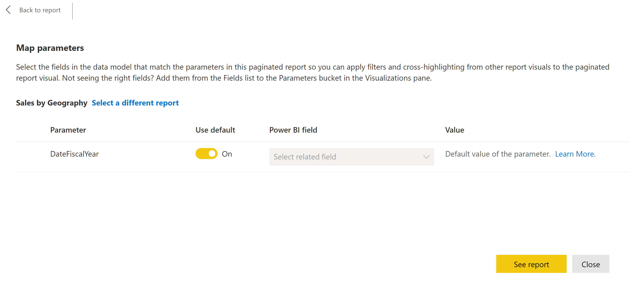This screenshot has height=287, width=644.
Task: Click the Sales by Geography report title
Action: click(x=52, y=103)
